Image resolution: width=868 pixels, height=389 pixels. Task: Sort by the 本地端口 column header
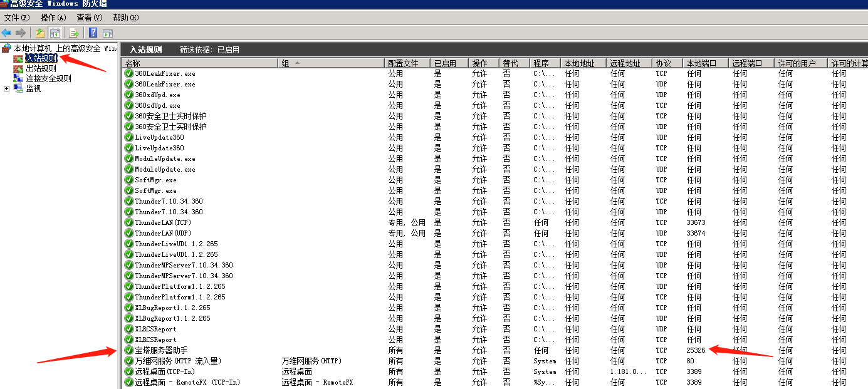click(x=706, y=63)
